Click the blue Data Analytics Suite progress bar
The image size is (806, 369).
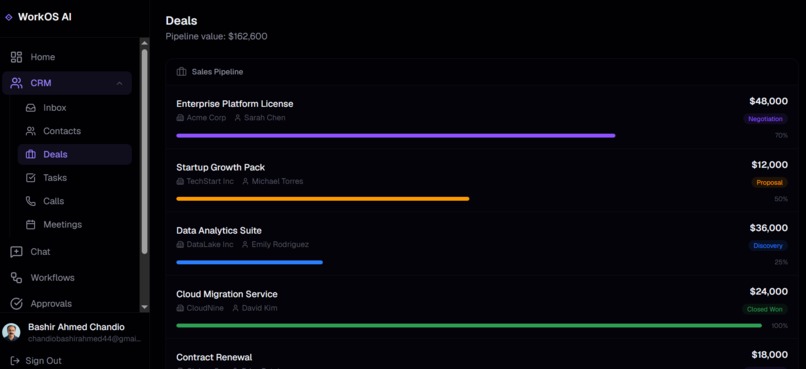tap(249, 262)
